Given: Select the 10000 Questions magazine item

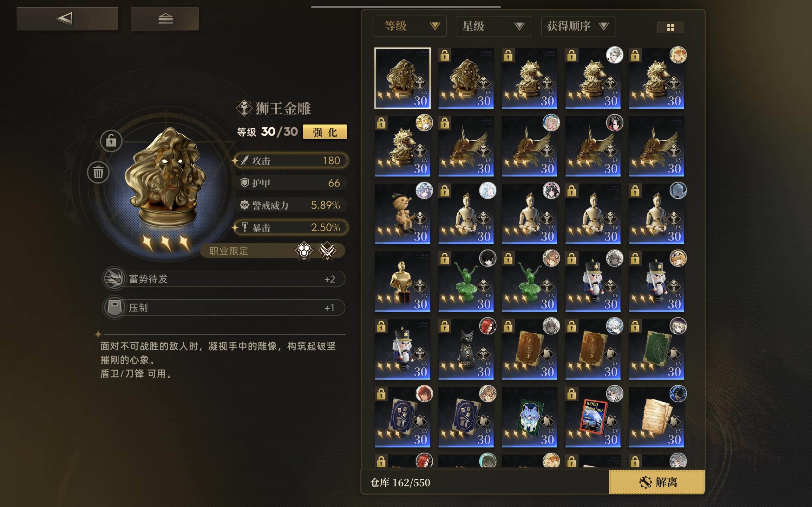Looking at the screenshot, I should click(x=593, y=417).
